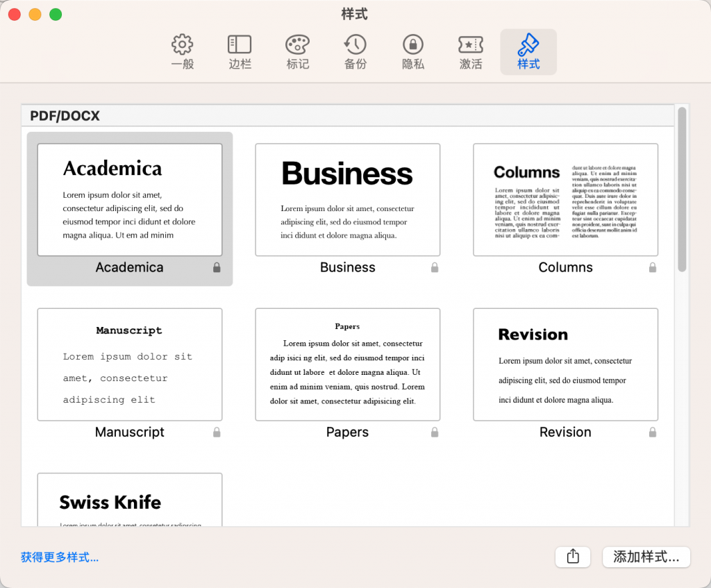Select the Papers style preview
711x588 pixels.
tap(347, 364)
